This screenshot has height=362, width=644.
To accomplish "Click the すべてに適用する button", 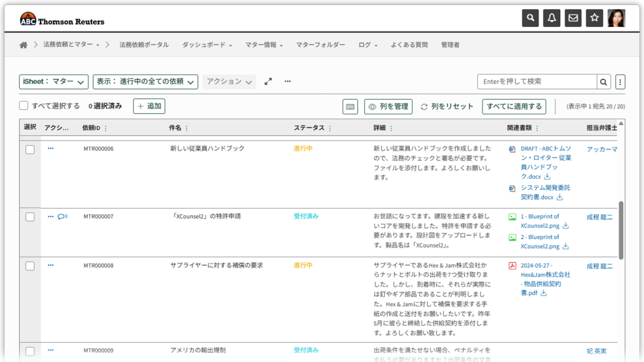I will (514, 106).
